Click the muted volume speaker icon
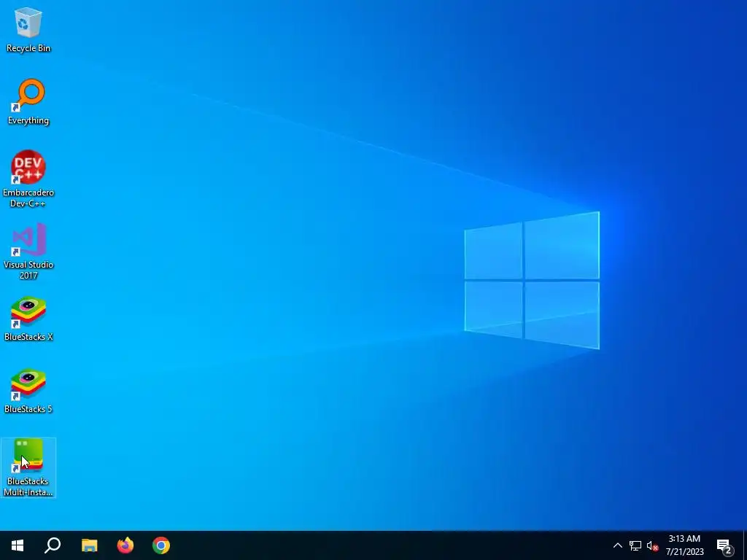 (x=652, y=545)
